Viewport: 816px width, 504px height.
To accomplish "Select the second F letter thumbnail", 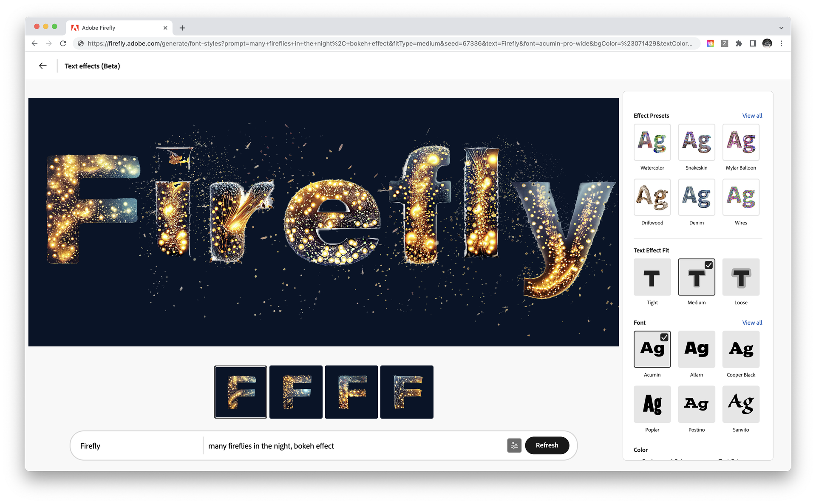I will [x=296, y=391].
